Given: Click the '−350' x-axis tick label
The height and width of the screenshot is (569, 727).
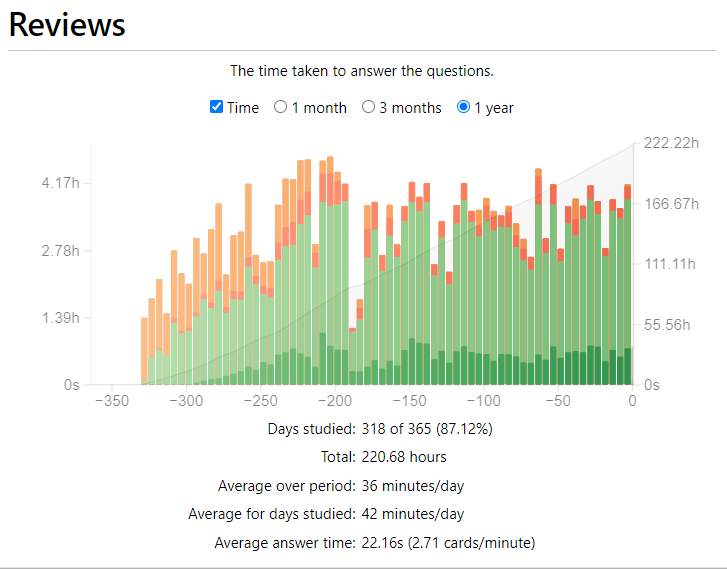Looking at the screenshot, I should pyautogui.click(x=112, y=401).
